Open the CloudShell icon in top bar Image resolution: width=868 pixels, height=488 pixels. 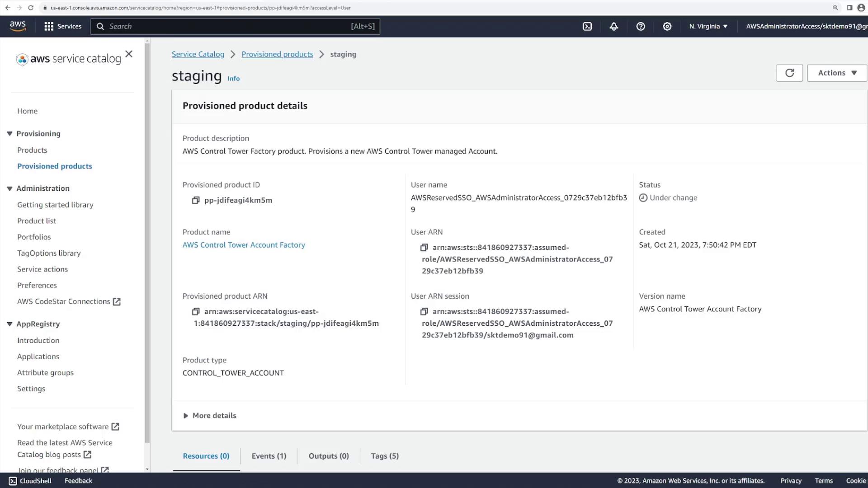click(587, 26)
